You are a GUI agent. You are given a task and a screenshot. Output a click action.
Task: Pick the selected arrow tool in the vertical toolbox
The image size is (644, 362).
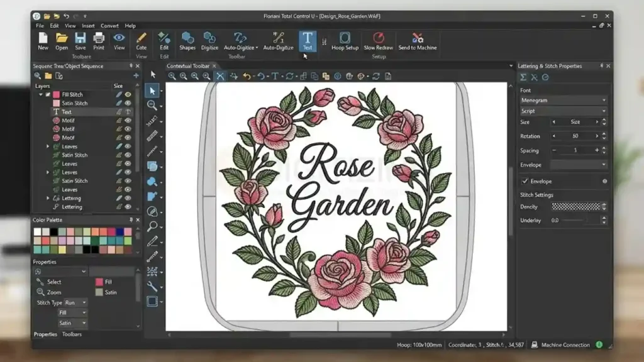152,90
